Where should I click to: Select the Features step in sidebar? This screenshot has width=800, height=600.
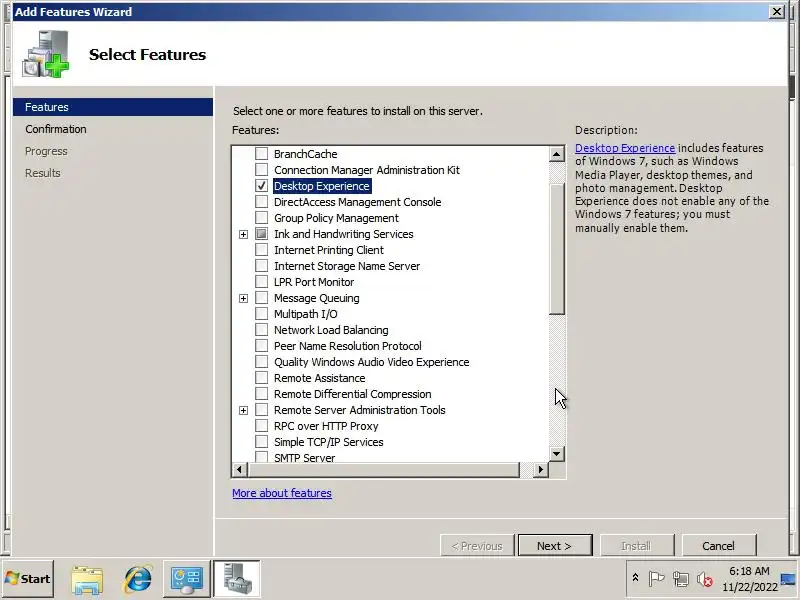[x=113, y=107]
